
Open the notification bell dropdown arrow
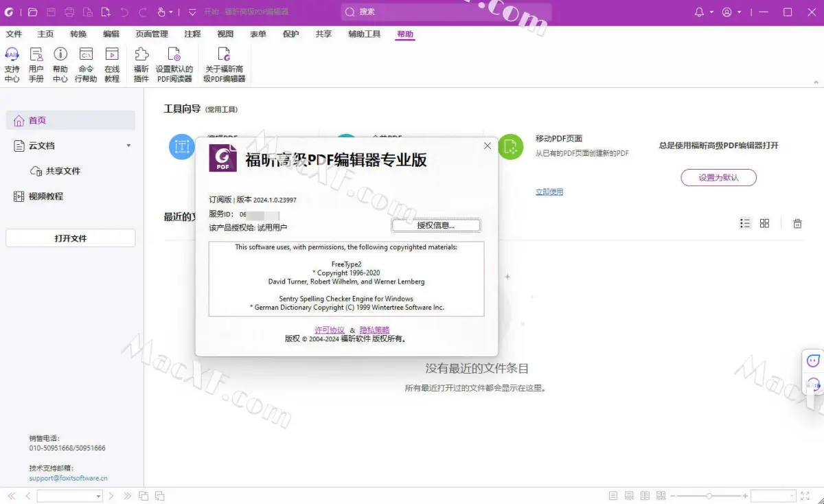(x=711, y=12)
